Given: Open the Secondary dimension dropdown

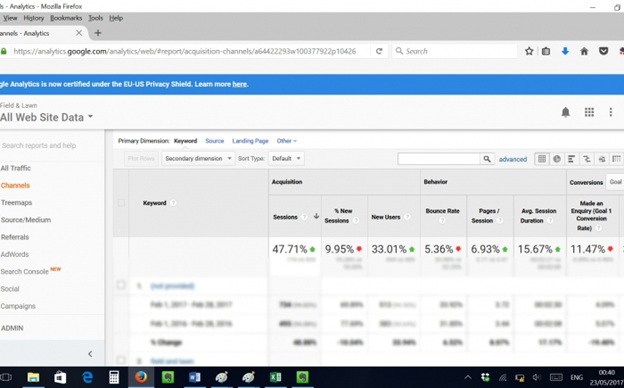Looking at the screenshot, I should click(x=198, y=158).
